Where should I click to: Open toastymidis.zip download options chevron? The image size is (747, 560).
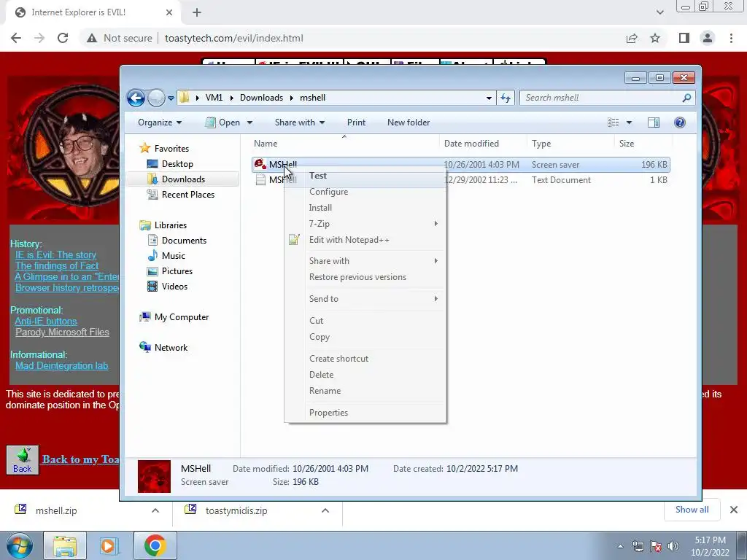[x=325, y=510]
